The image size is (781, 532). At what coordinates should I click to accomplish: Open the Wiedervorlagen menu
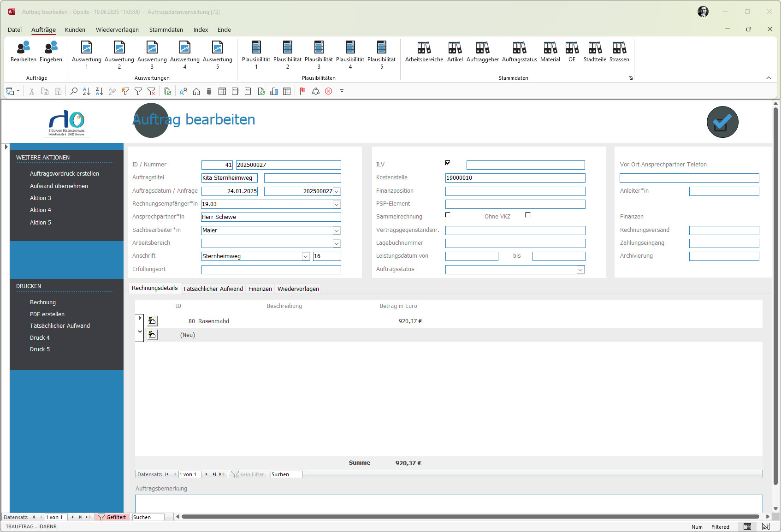pos(117,30)
